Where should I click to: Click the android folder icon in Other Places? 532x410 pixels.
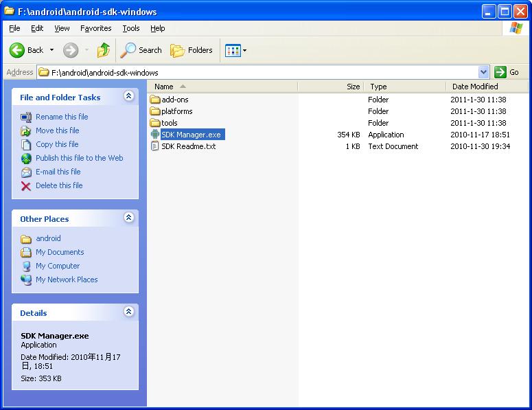[26, 239]
